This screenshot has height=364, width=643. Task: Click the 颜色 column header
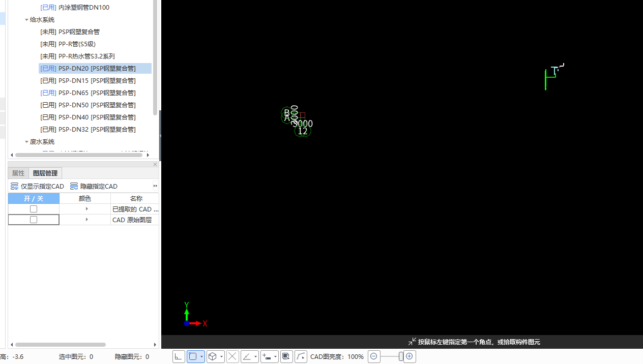85,198
